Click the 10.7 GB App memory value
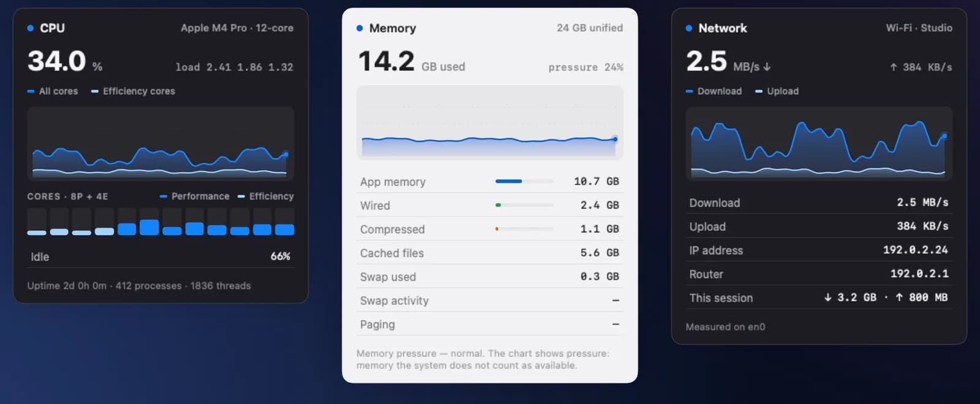Image resolution: width=980 pixels, height=404 pixels. click(x=597, y=181)
